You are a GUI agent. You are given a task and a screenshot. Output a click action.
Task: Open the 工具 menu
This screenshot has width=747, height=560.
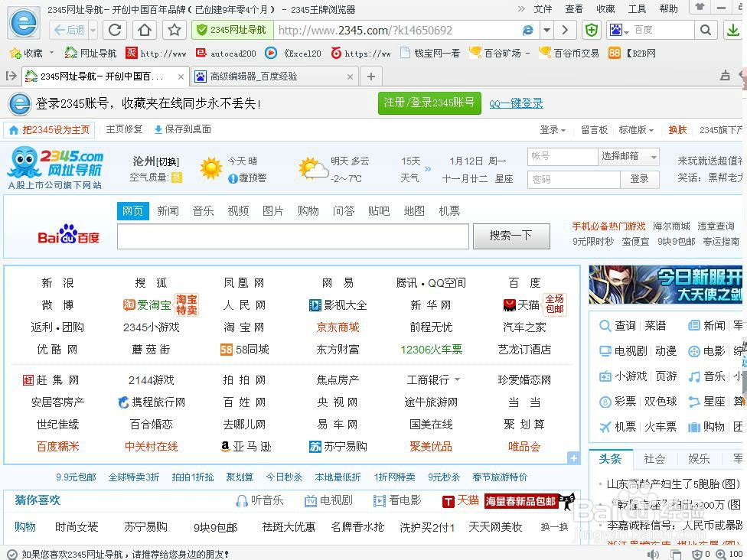(638, 9)
